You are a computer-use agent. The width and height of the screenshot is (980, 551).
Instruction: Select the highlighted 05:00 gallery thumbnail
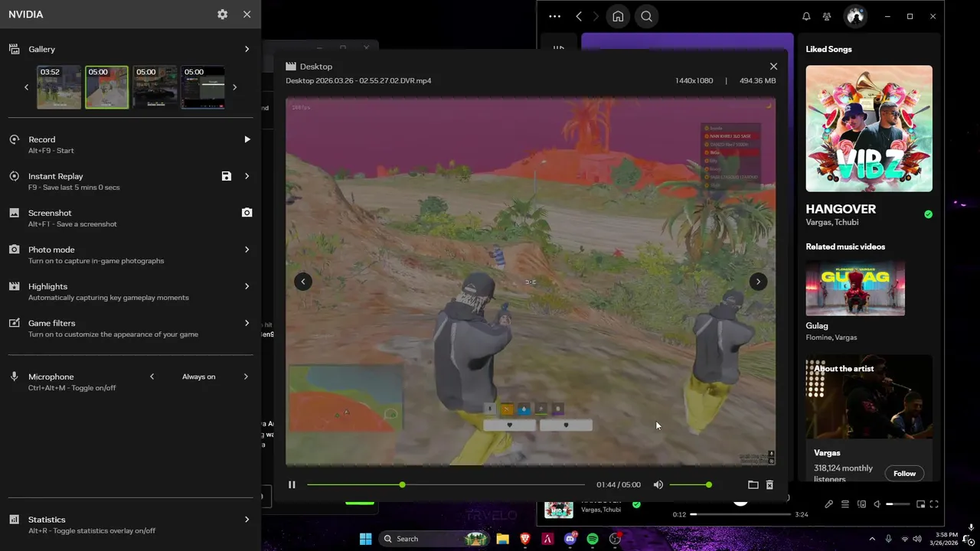click(x=106, y=87)
